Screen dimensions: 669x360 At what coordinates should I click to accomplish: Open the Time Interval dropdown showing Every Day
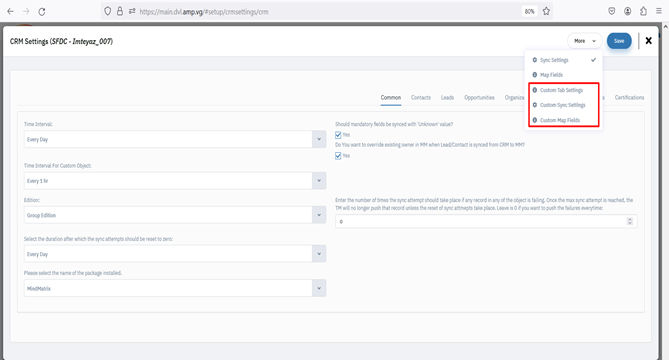pyautogui.click(x=175, y=139)
